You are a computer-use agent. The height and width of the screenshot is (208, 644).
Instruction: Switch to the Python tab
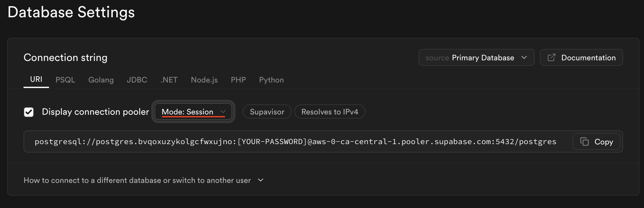click(271, 80)
